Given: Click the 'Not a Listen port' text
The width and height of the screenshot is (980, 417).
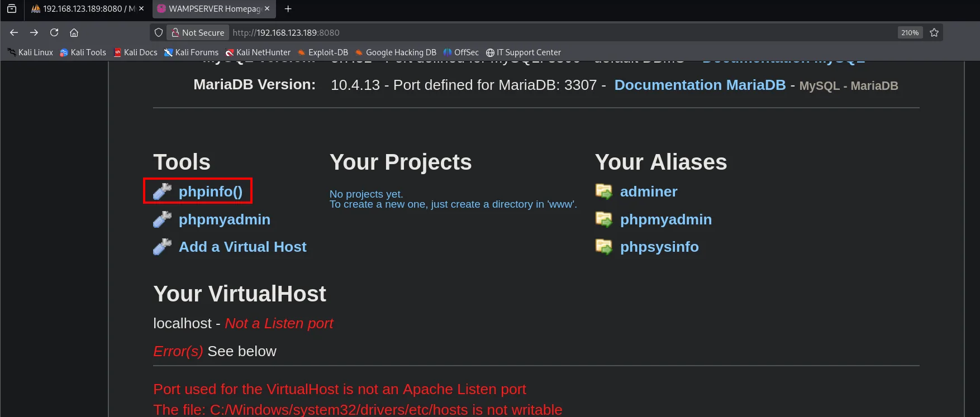Looking at the screenshot, I should tap(279, 323).
